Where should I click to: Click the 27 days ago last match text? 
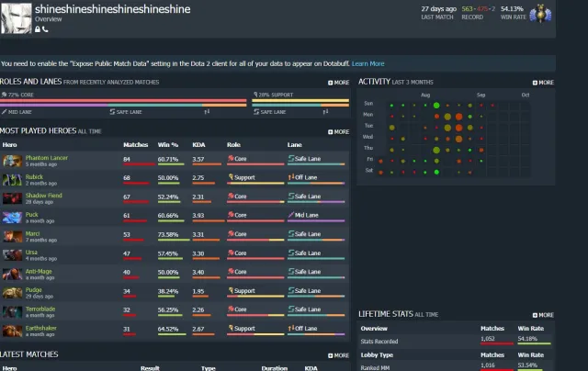438,8
